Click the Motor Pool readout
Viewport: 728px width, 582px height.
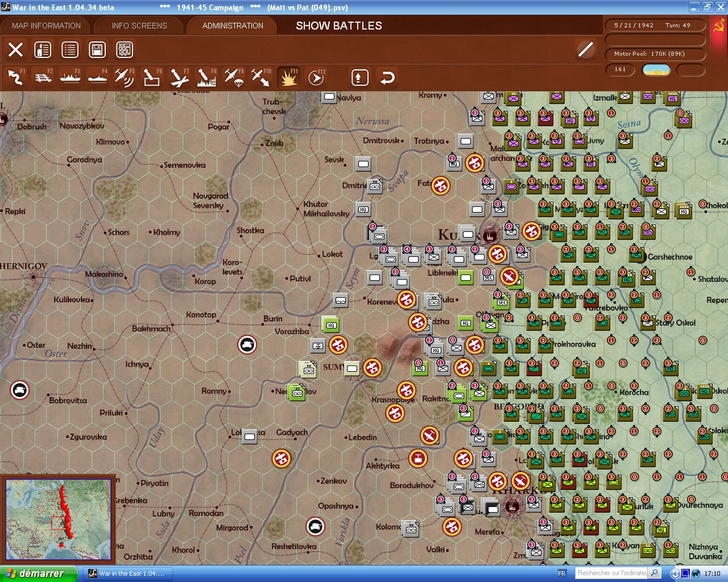pyautogui.click(x=655, y=54)
